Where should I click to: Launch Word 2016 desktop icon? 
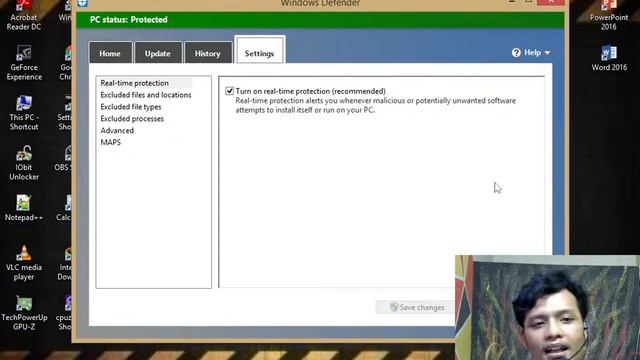coord(609,58)
